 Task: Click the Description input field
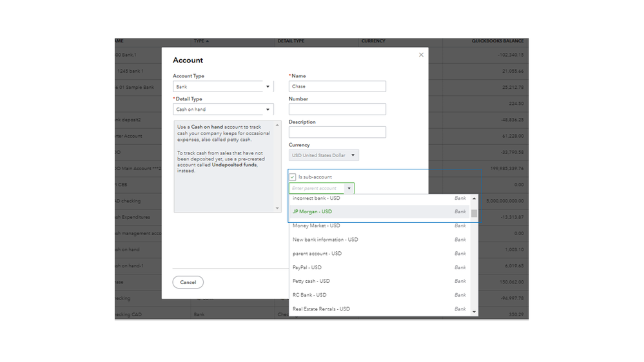click(x=337, y=132)
